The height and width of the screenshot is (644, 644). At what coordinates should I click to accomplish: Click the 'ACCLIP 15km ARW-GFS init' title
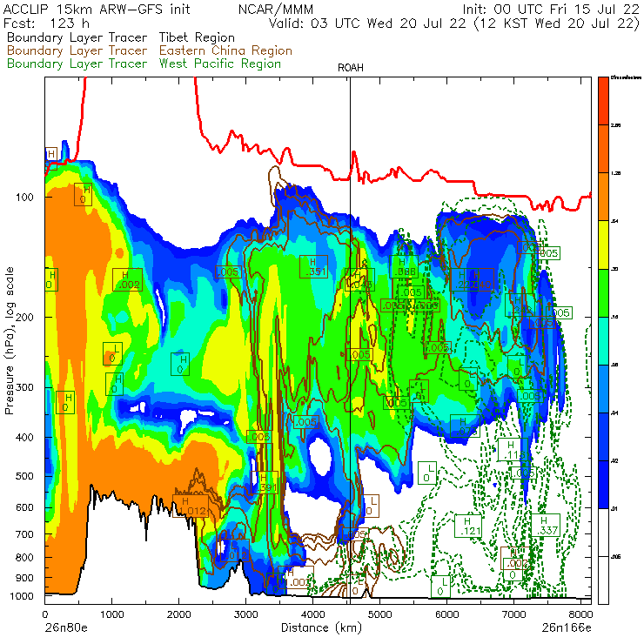click(97, 10)
